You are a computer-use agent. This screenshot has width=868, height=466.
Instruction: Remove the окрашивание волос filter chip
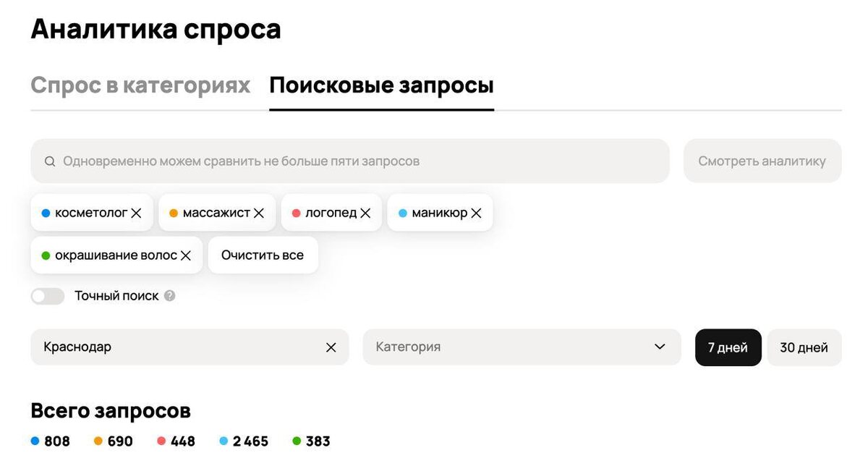(x=186, y=255)
